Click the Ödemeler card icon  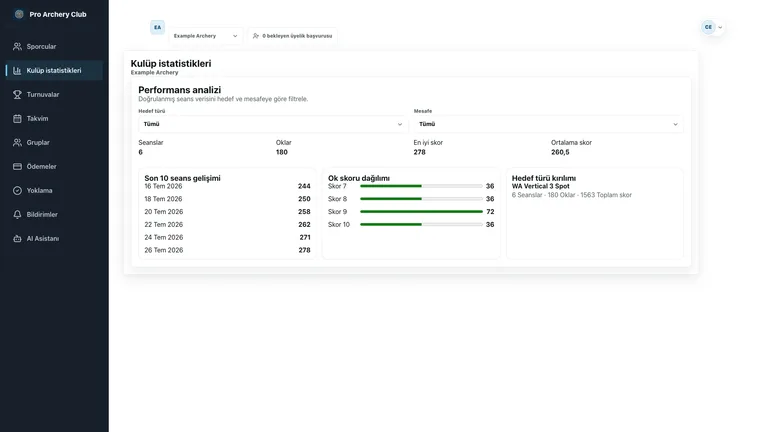click(x=17, y=167)
